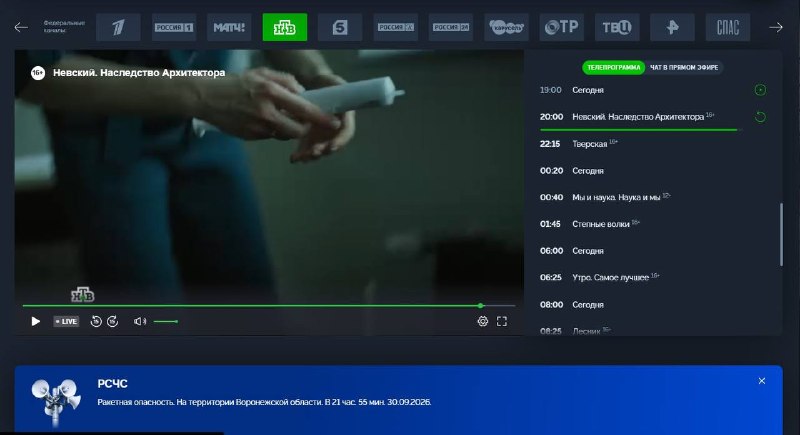Switch to the Spas channel
The image size is (800, 435).
pos(728,27)
